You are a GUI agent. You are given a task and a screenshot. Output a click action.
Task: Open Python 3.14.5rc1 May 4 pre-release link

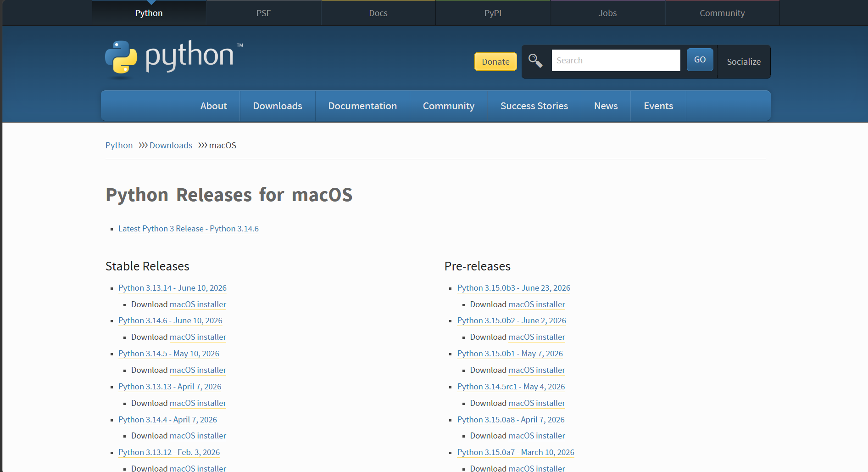(x=511, y=387)
